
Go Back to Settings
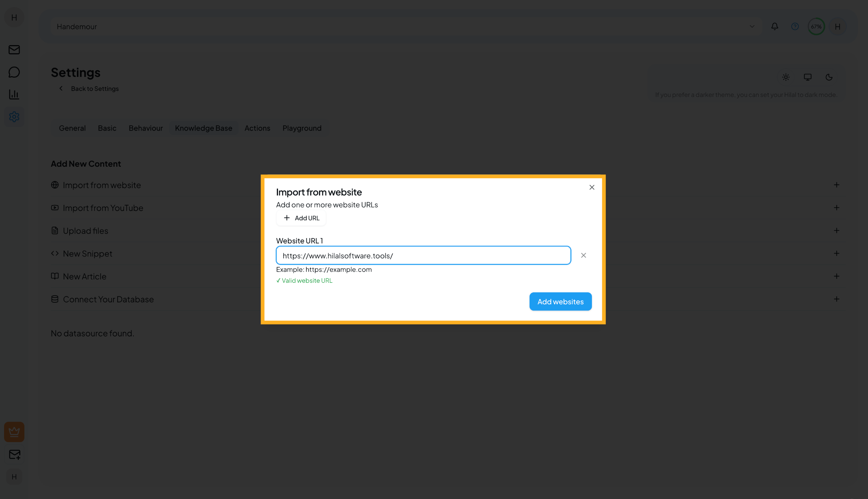[x=89, y=88]
